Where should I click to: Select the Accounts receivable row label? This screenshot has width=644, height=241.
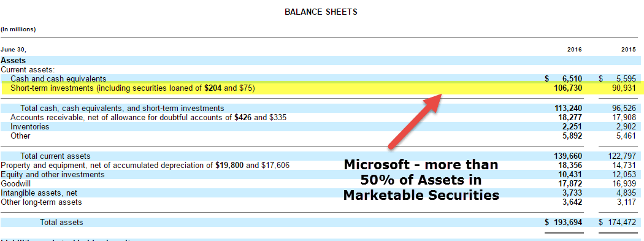point(148,117)
